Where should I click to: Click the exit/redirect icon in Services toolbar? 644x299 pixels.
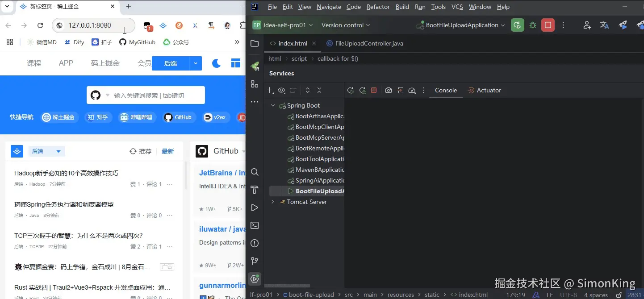pos(401,90)
